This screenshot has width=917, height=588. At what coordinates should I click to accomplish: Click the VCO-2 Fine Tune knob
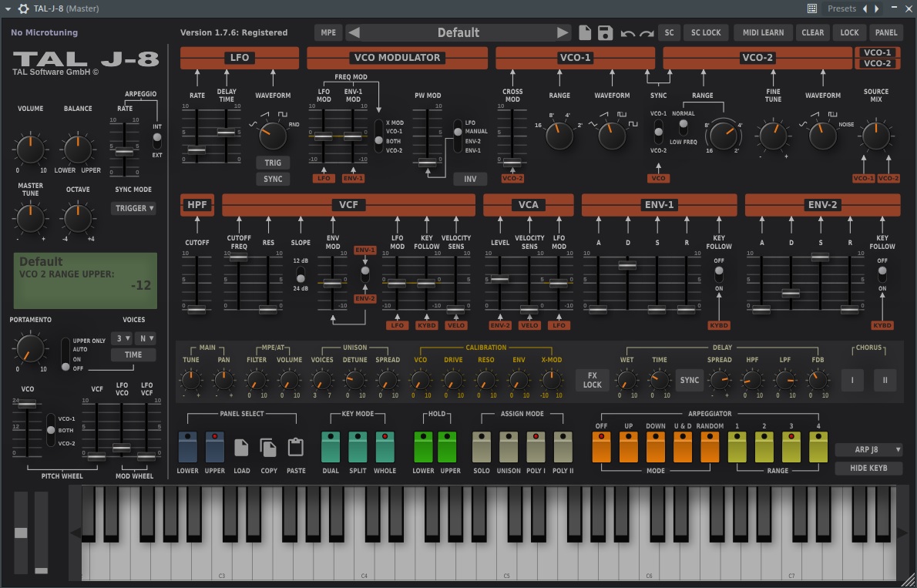[773, 136]
